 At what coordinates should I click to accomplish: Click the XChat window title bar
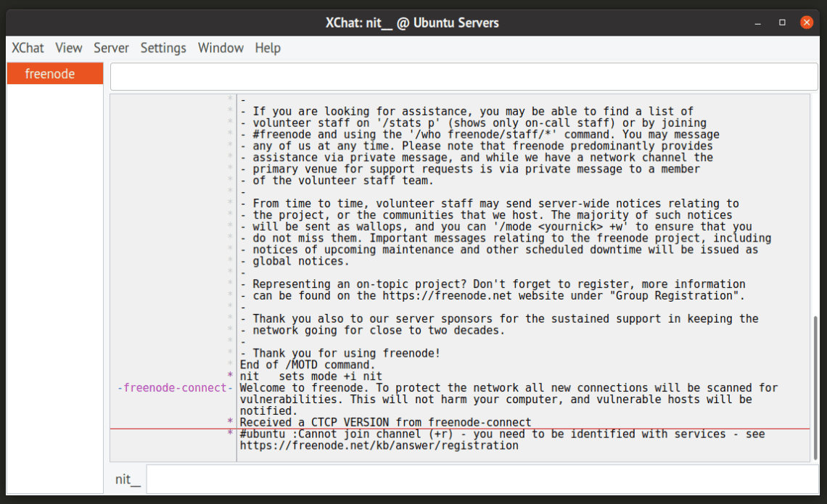click(413, 22)
